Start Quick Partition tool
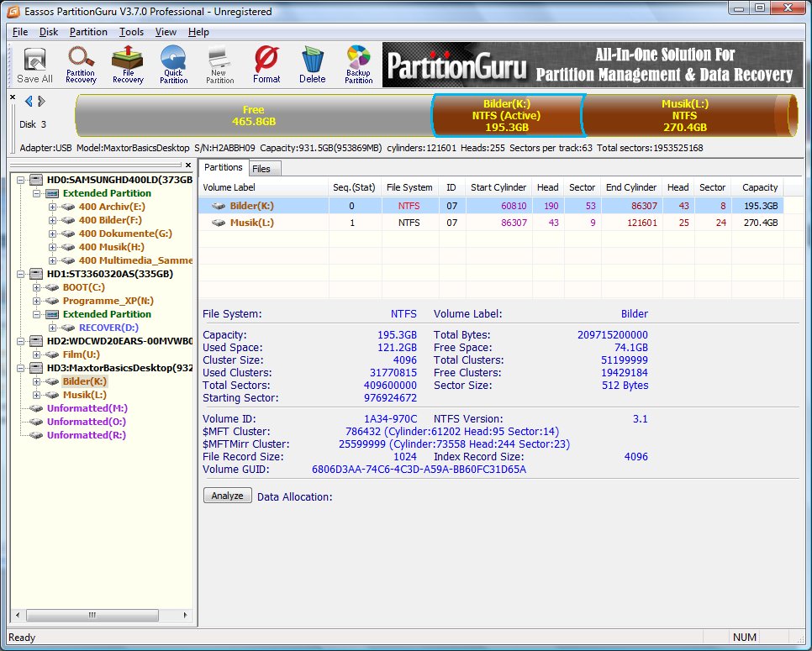 click(173, 66)
